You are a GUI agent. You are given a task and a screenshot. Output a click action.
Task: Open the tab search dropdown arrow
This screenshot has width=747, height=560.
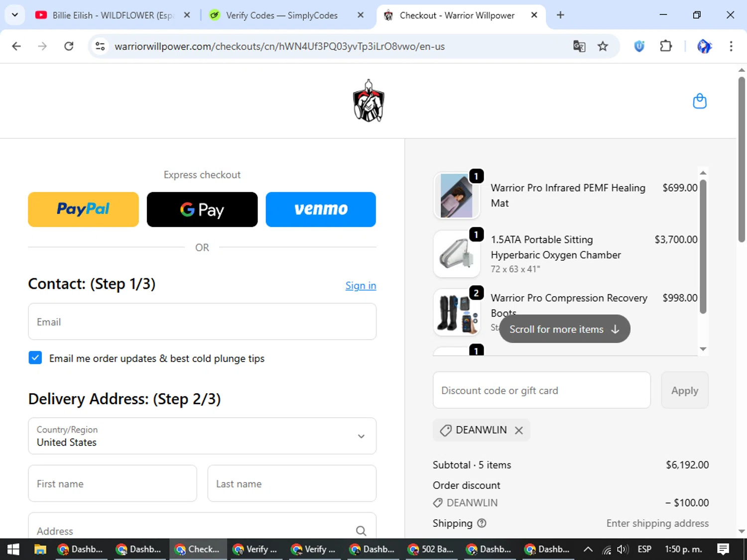[x=15, y=15]
